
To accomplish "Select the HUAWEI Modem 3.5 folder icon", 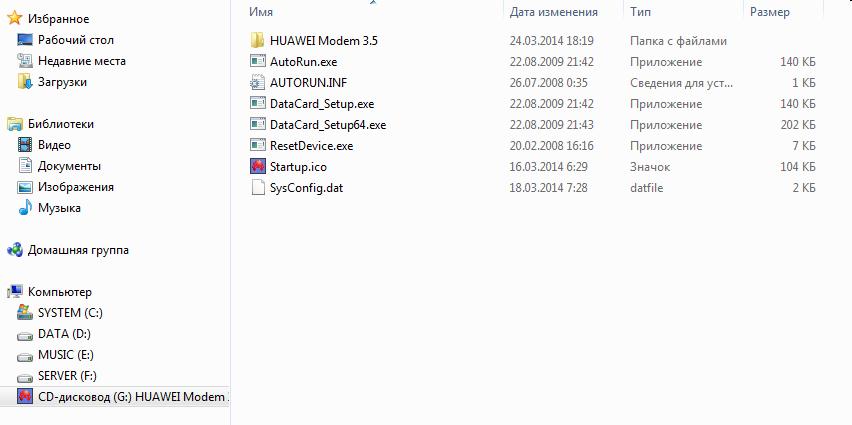I will click(257, 41).
